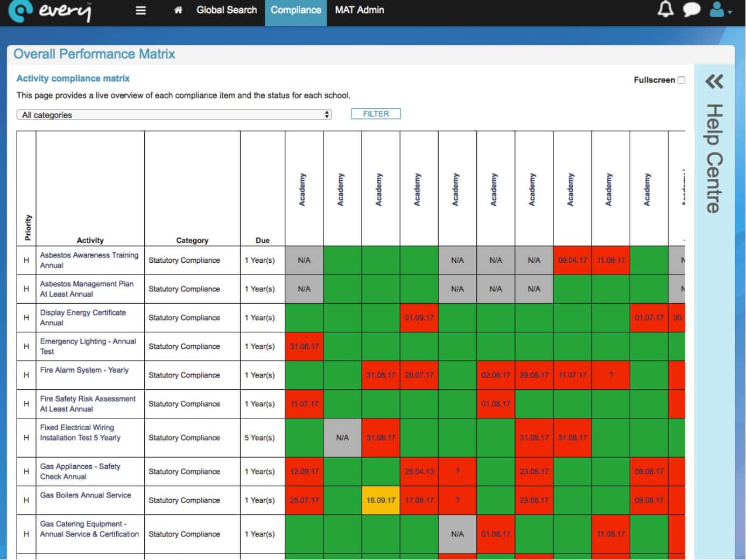Click 5 Year(s) due value

click(259, 438)
